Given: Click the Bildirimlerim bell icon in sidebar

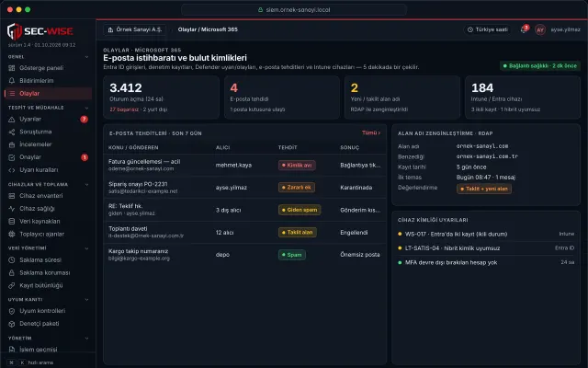Looking at the screenshot, I should [x=12, y=81].
